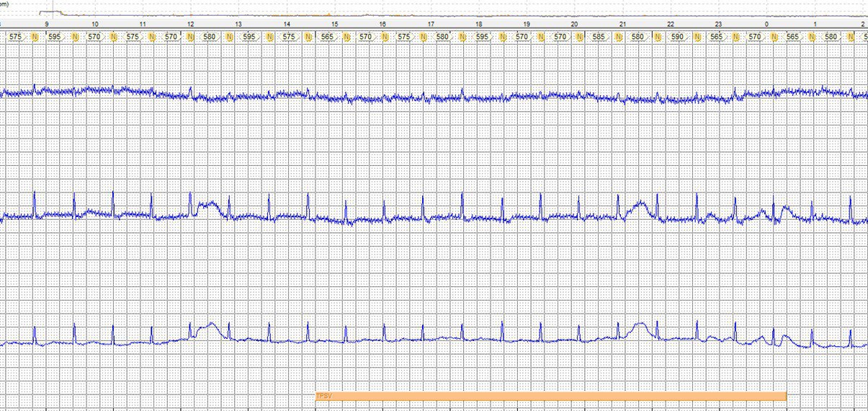Select the N beat label between 595 and 570 near tick 10
This screenshot has height=411, width=868.
coord(74,36)
